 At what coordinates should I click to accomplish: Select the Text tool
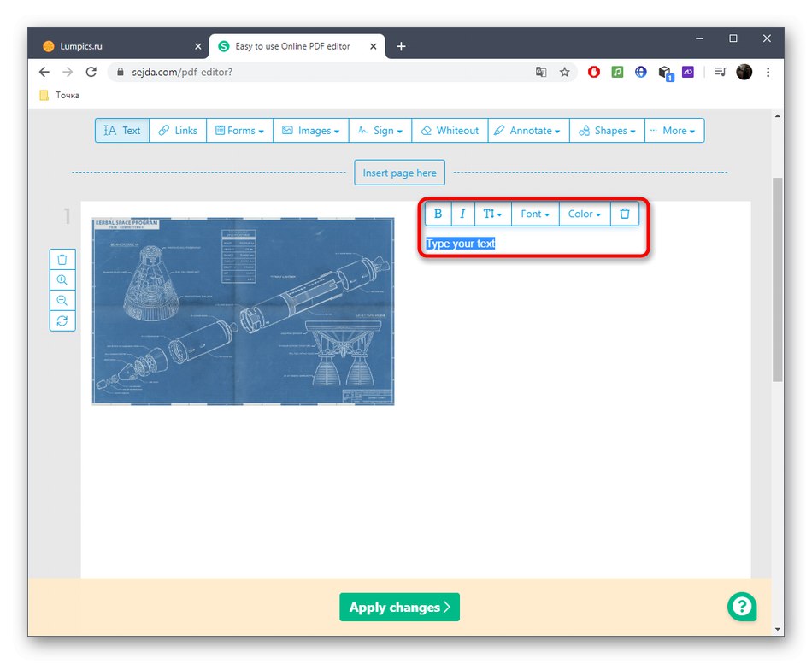point(121,130)
